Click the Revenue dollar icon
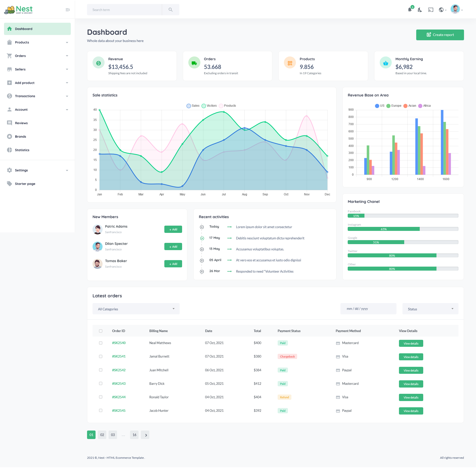Viewport: 476px width, 468px height. coord(99,63)
